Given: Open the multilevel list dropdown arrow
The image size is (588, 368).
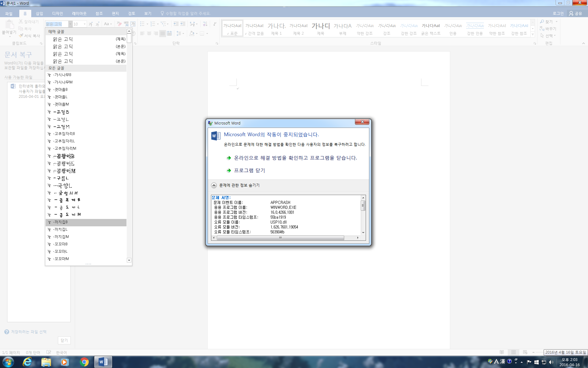Looking at the screenshot, I should coord(168,24).
